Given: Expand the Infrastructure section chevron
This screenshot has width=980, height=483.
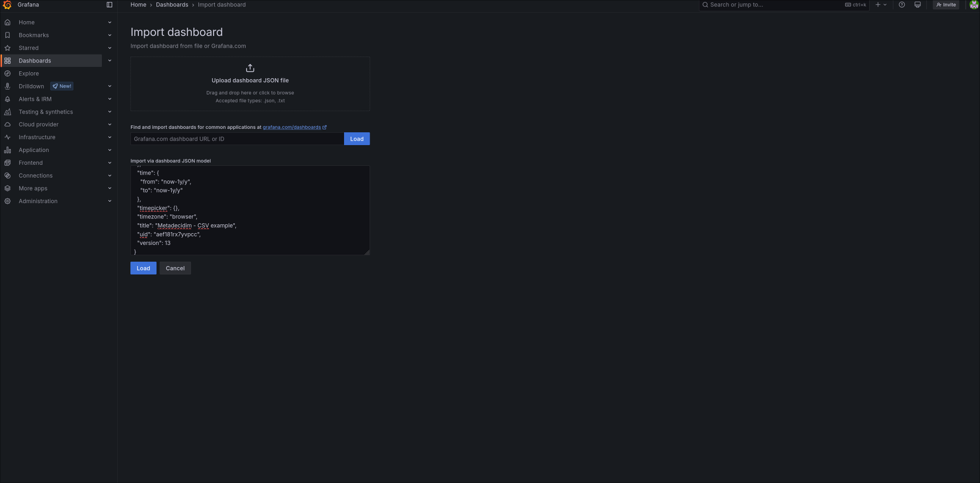Looking at the screenshot, I should click(109, 137).
